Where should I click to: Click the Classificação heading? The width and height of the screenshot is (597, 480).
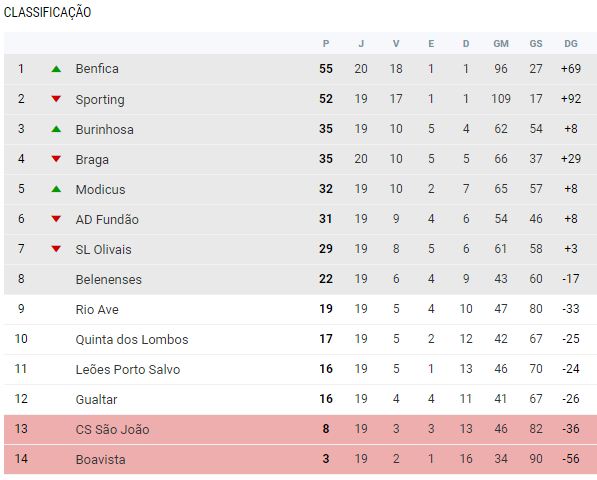[48, 12]
